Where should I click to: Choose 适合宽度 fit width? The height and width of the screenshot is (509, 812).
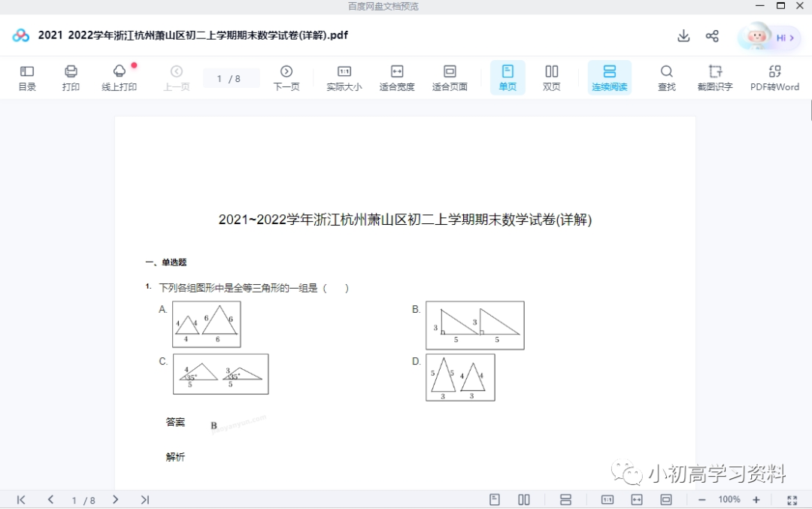(x=397, y=78)
